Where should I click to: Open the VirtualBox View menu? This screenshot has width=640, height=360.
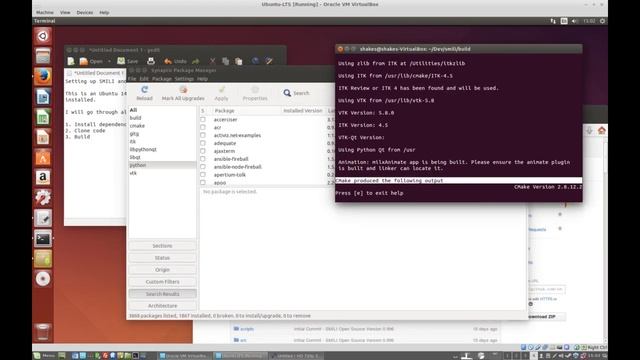pos(65,13)
